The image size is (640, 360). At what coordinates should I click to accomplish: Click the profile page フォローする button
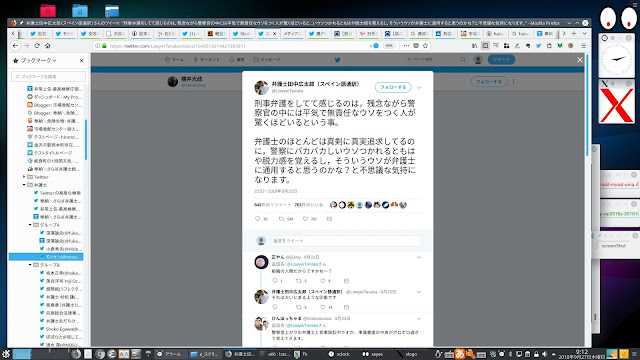tap(489, 82)
